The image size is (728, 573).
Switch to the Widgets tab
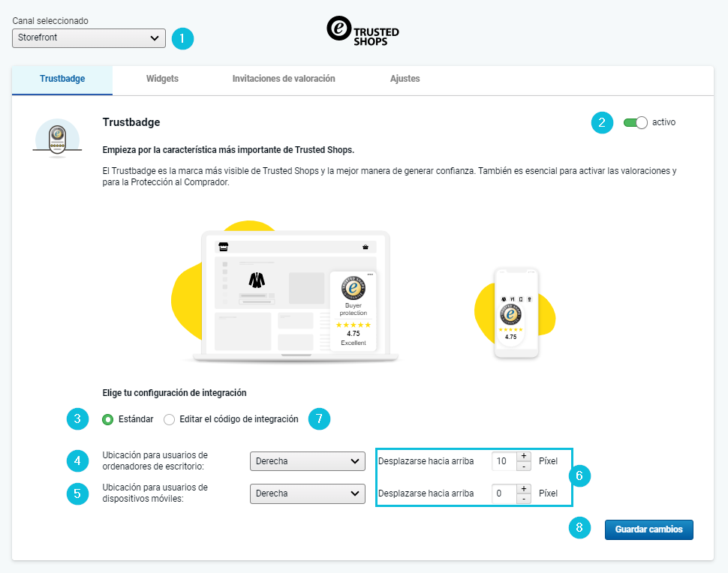point(162,79)
